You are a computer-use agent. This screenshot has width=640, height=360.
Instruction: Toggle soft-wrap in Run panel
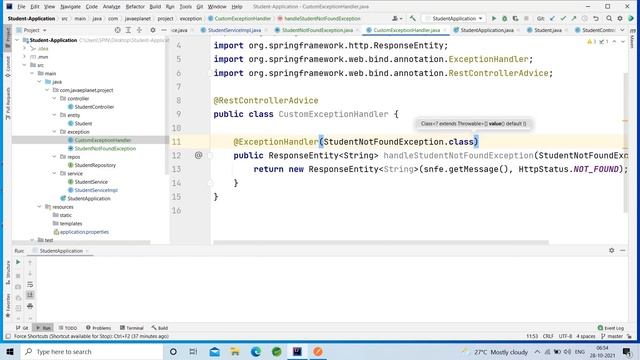pos(30,284)
